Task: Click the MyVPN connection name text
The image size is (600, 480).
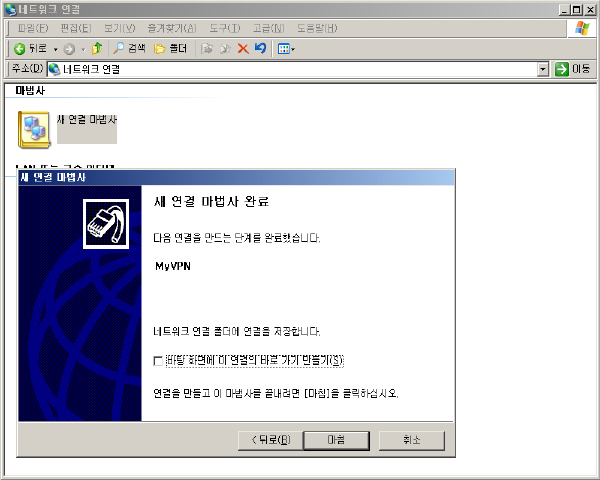Action: click(173, 266)
